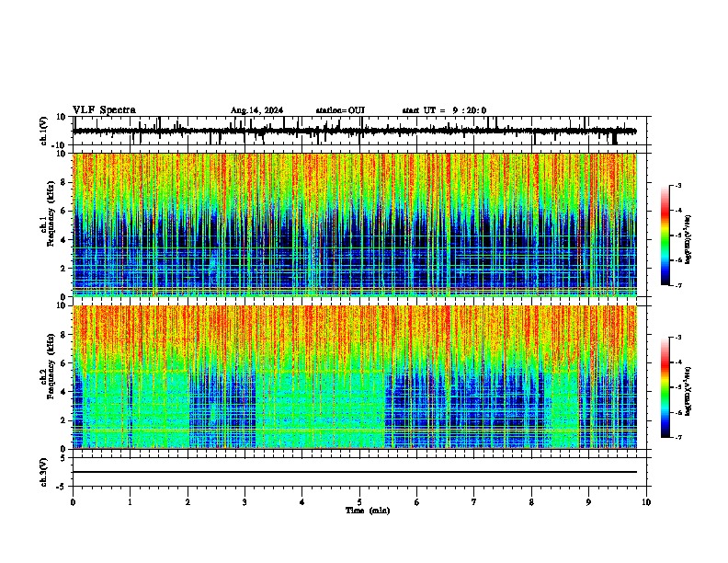Viewport: 728px width, 563px height.
Task: Select the 'start UT = 9:20:0' text
Action: [x=444, y=110]
